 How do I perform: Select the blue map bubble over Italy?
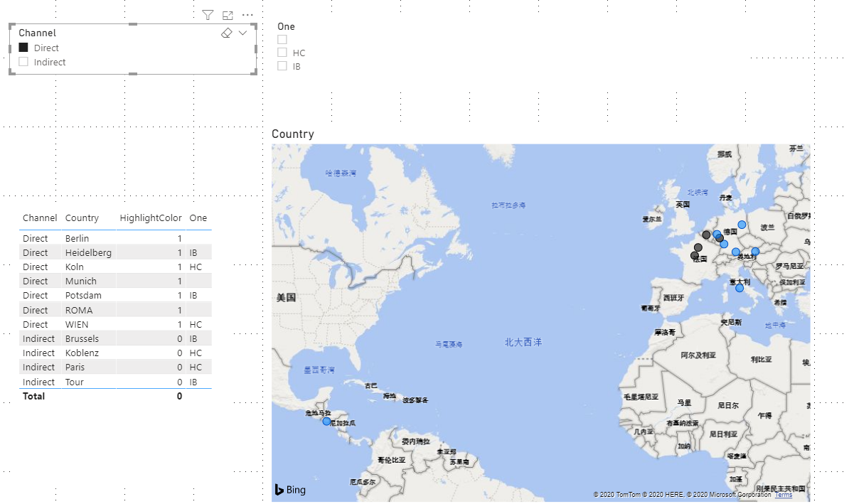[739, 288]
